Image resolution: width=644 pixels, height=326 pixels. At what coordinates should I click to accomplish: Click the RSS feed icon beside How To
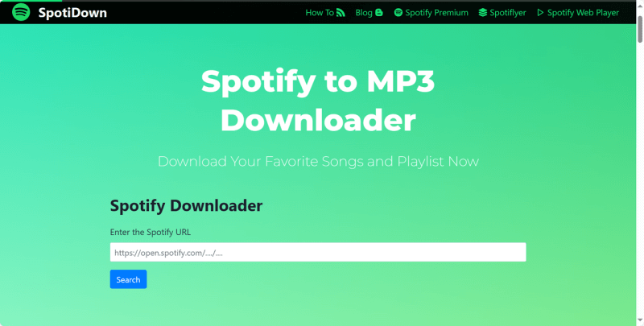[x=341, y=13]
